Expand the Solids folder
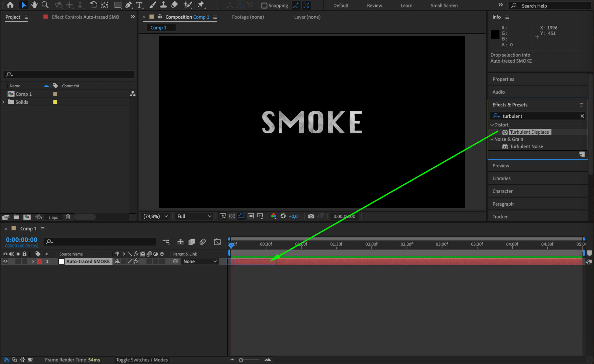The width and height of the screenshot is (594, 364). click(x=4, y=102)
